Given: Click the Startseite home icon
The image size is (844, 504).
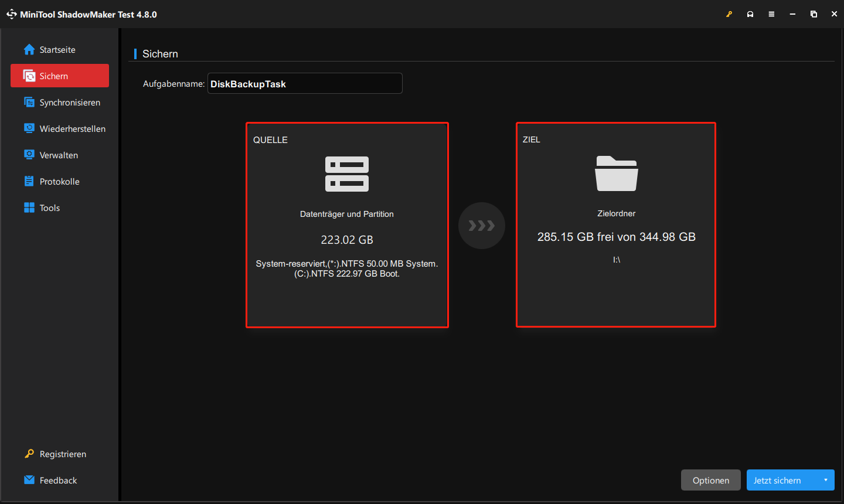Looking at the screenshot, I should tap(29, 50).
